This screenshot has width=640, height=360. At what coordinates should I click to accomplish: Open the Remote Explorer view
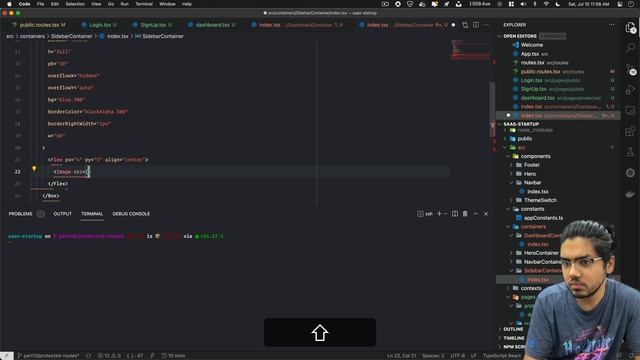point(630,110)
